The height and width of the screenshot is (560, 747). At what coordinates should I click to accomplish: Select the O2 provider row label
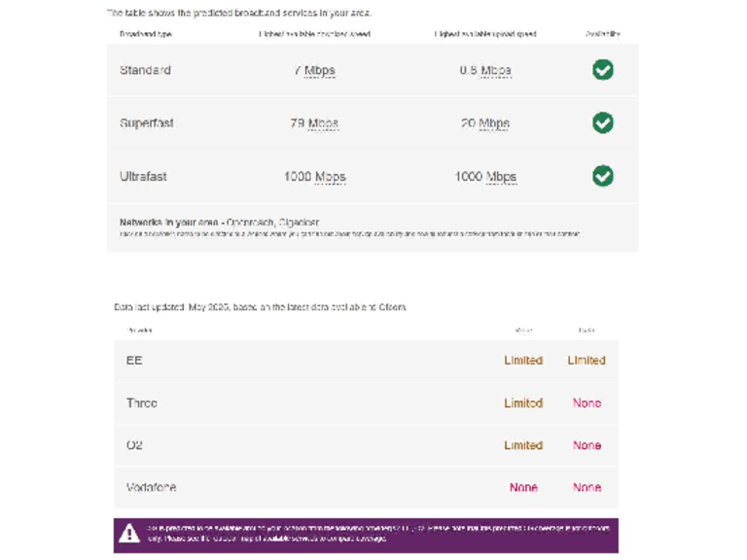[134, 445]
